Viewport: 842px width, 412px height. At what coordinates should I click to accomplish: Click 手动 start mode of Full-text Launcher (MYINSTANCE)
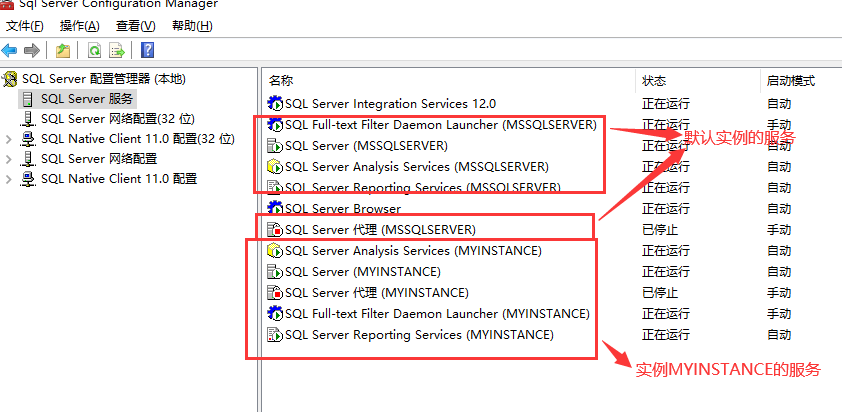coord(779,313)
